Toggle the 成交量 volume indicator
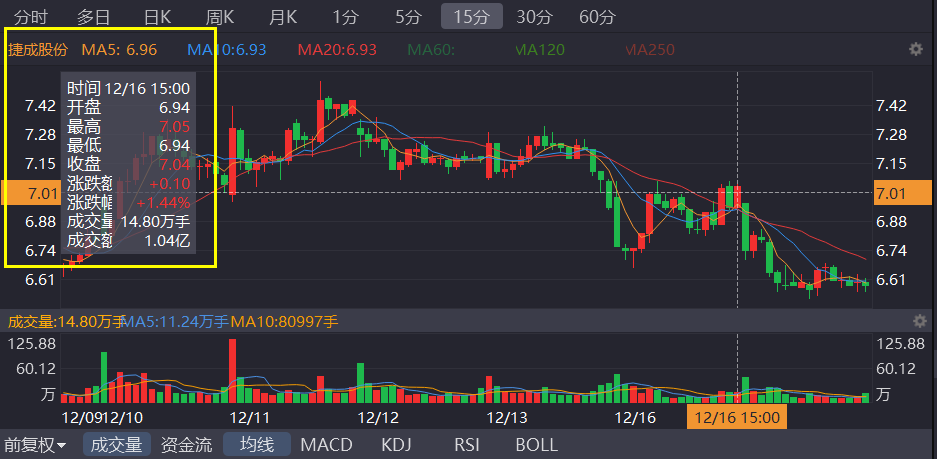 (x=116, y=445)
